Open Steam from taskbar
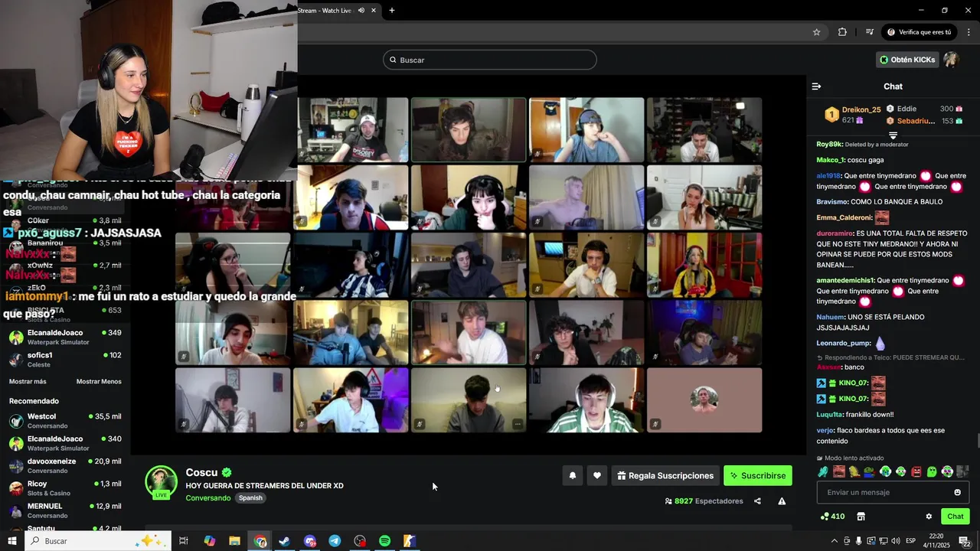 pos(284,541)
